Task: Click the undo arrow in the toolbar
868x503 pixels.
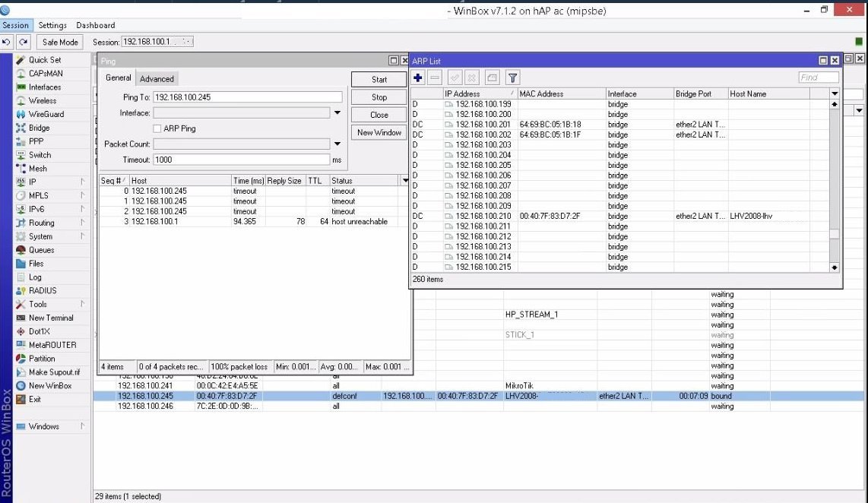Action: [x=6, y=42]
